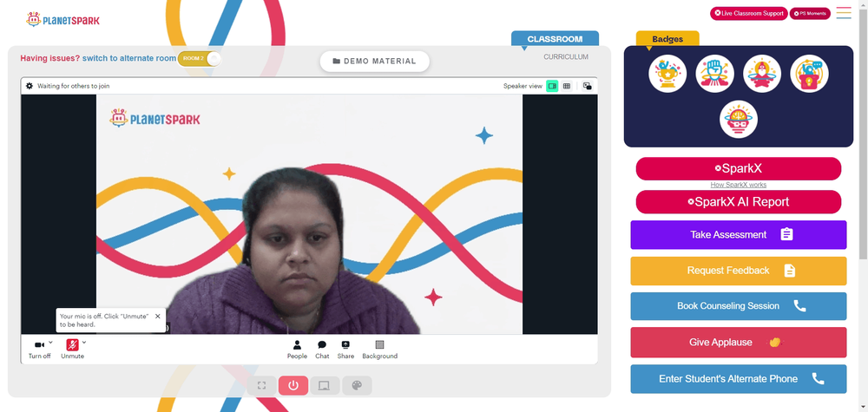This screenshot has height=412, width=868.
Task: Open the Chat panel
Action: [x=322, y=350]
